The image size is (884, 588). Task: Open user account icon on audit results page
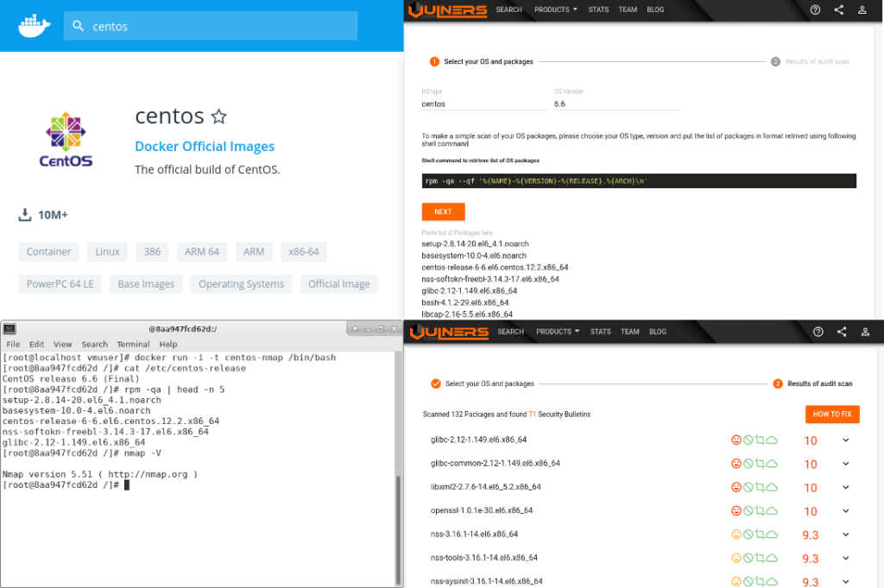(x=865, y=332)
